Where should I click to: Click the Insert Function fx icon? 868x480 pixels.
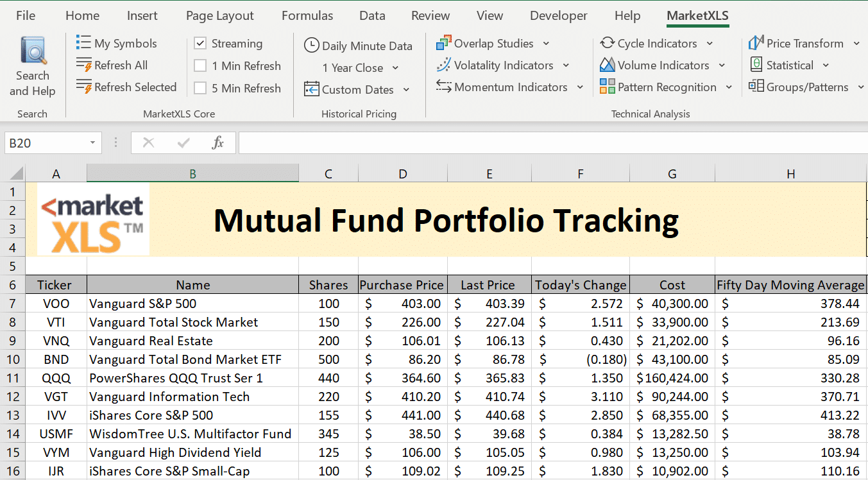pos(217,142)
